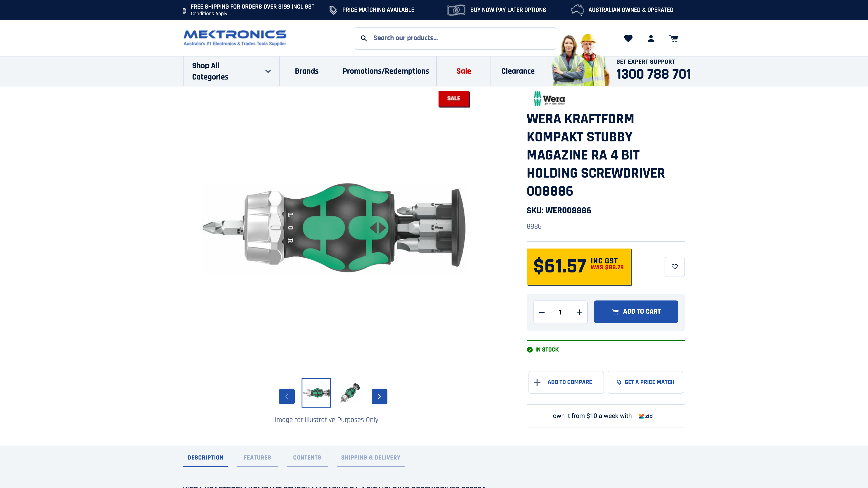Toggle wishlist heart beside the price
The height and width of the screenshot is (488, 868).
(x=675, y=267)
